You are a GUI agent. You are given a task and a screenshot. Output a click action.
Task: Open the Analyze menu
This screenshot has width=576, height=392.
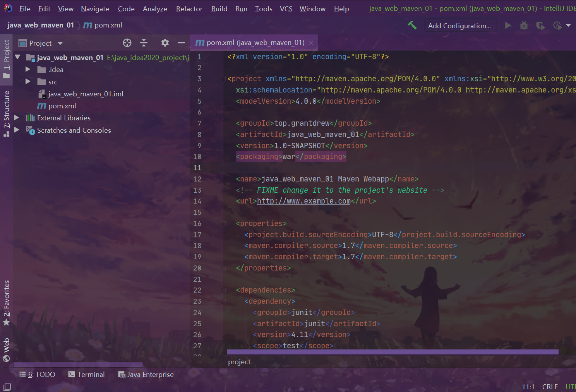coord(155,9)
